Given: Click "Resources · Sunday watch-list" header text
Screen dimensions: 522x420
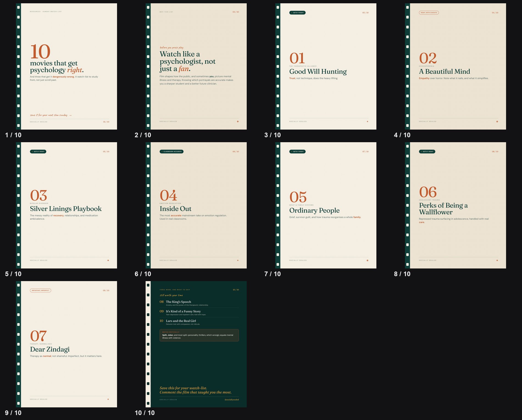Looking at the screenshot, I should coord(46,12).
